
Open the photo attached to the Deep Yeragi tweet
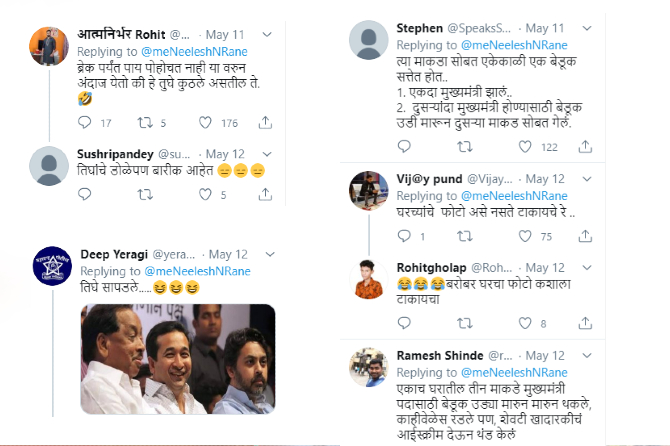point(178,359)
